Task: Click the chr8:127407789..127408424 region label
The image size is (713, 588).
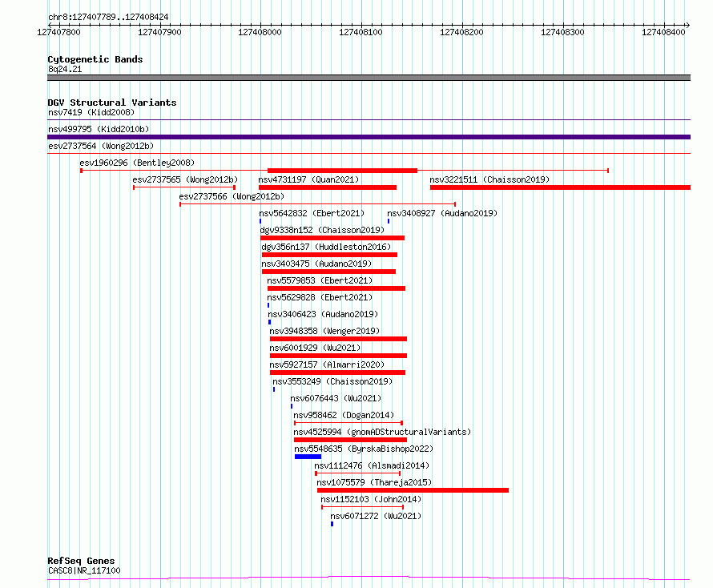Action: point(108,17)
